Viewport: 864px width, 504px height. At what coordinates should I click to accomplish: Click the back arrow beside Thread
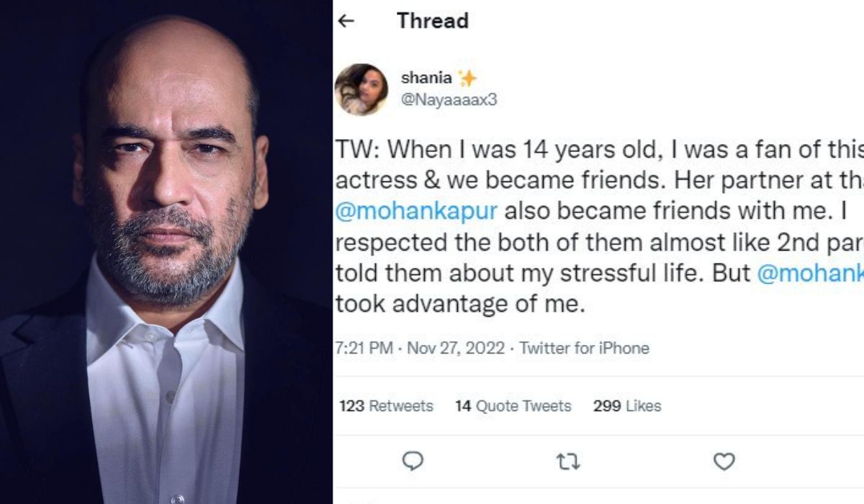point(346,21)
